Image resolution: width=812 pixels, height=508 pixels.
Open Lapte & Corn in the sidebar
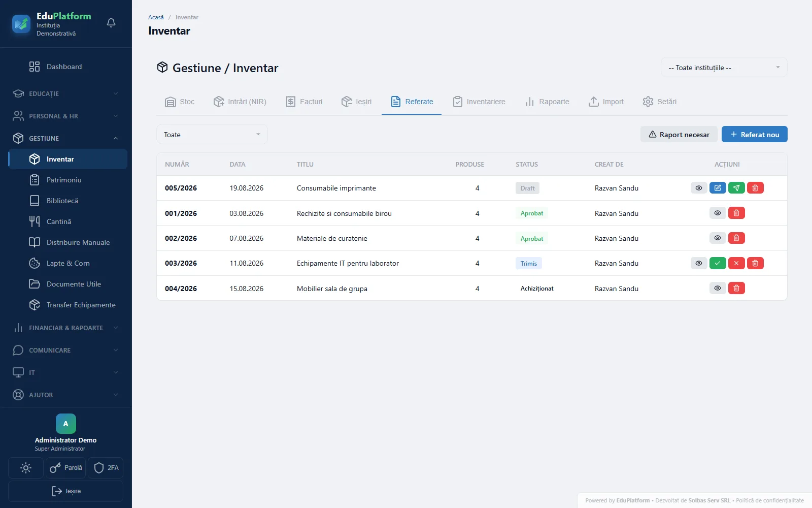point(67,263)
